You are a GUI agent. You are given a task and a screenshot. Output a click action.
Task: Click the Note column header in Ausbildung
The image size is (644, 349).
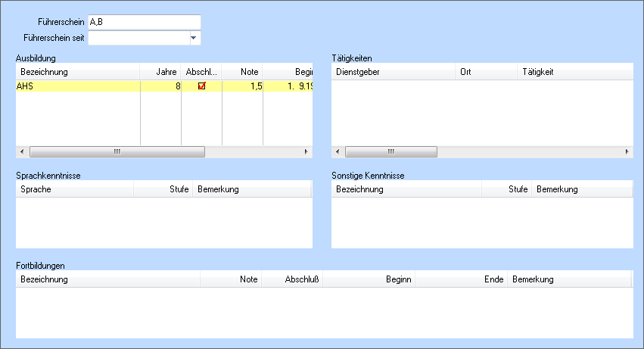click(x=242, y=72)
